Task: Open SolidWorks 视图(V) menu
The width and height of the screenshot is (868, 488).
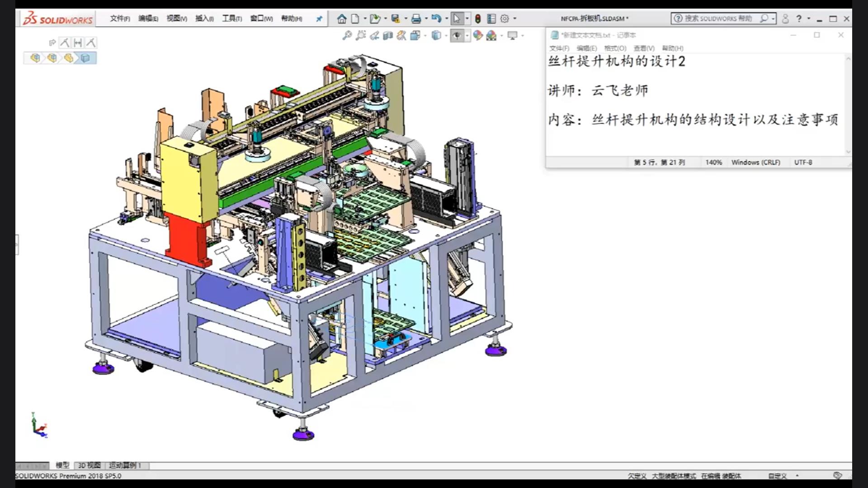Action: click(x=177, y=19)
